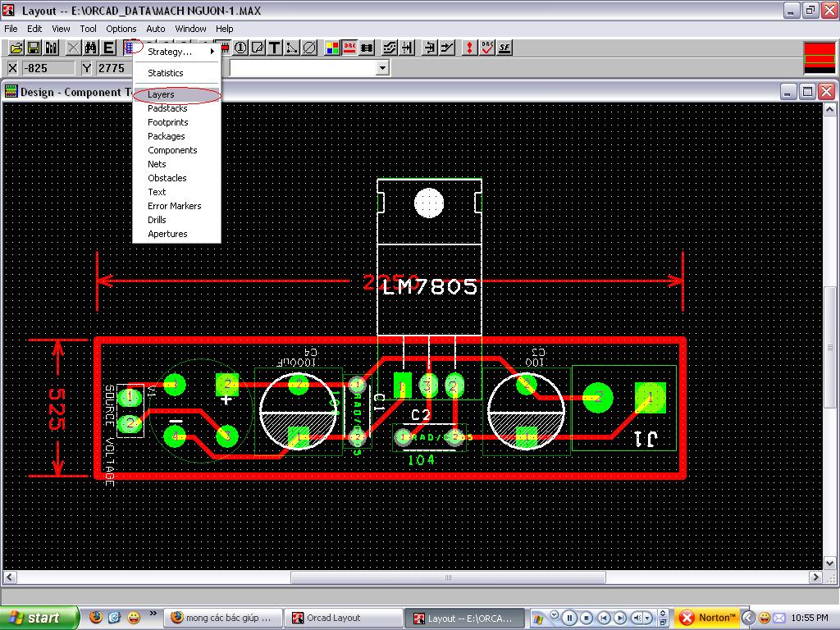Select Layers from the spreadsheet menu

click(x=161, y=94)
